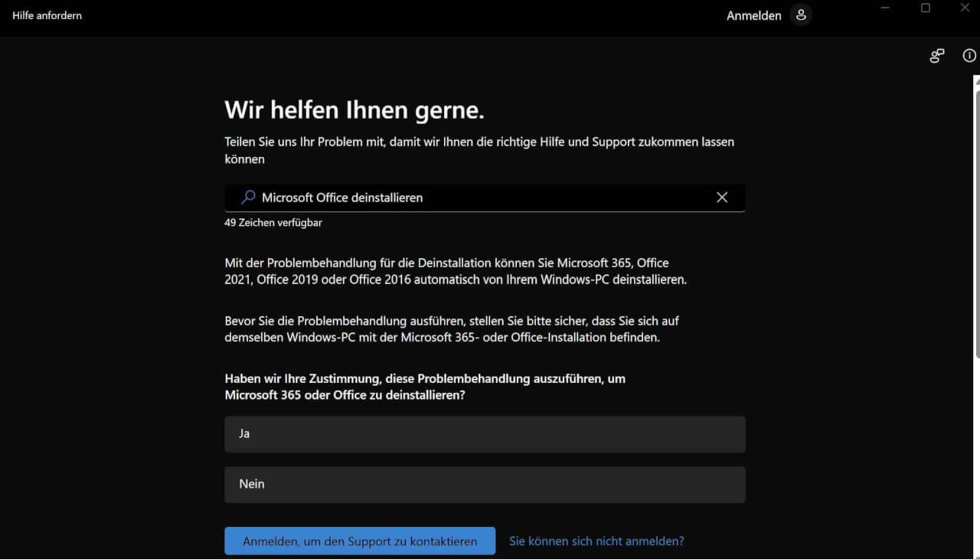Image resolution: width=980 pixels, height=559 pixels.
Task: Click Anmelden, um den Support zu kontaktieren
Action: coord(360,541)
